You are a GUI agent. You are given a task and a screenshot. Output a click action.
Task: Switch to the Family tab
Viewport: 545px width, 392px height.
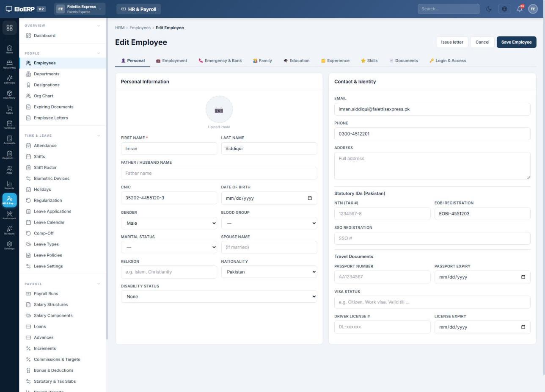[262, 61]
